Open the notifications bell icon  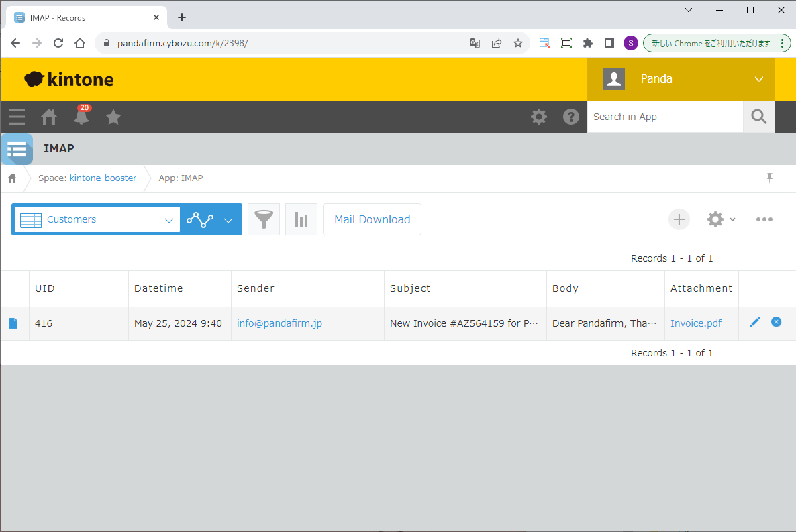click(x=81, y=117)
